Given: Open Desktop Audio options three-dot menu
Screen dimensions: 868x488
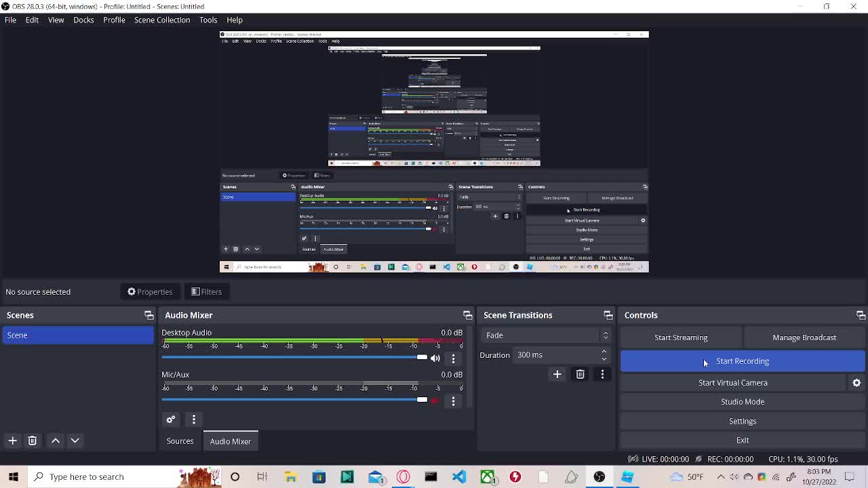Looking at the screenshot, I should 453,359.
